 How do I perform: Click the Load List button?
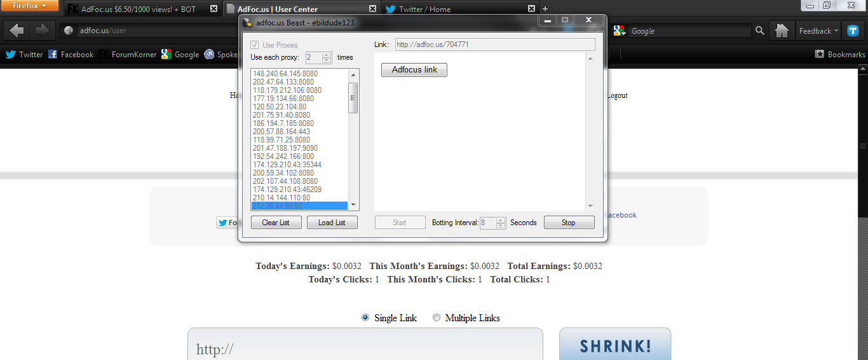(332, 223)
